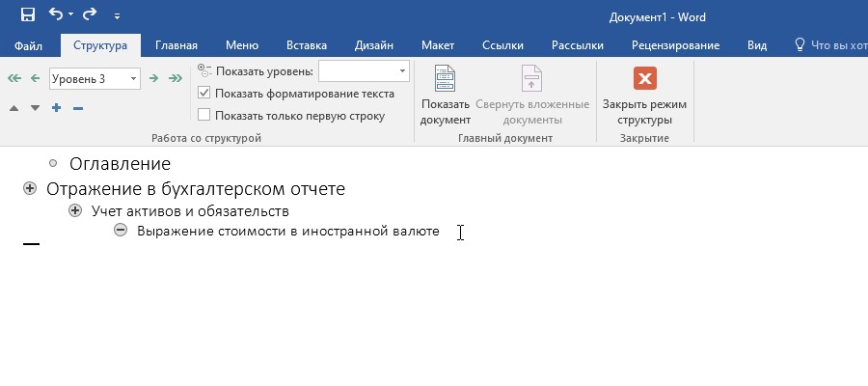Select the Структура ribbon tab

(x=100, y=45)
